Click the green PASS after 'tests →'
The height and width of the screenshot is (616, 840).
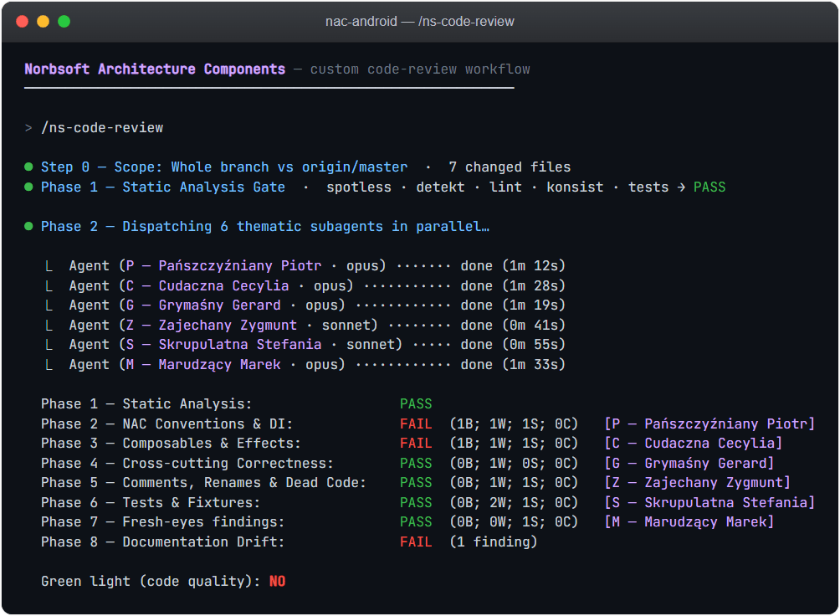click(709, 187)
